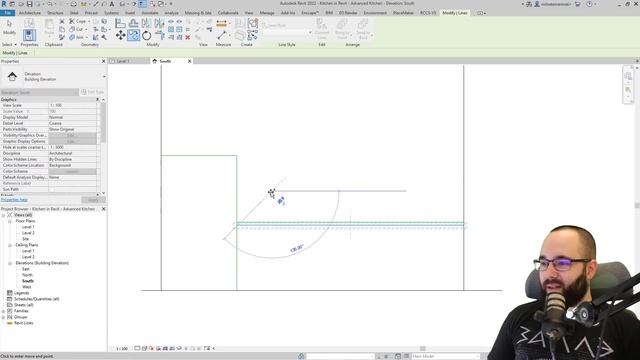Collapse the Ceiling Plans node
Image resolution: width=640 pixels, height=360 pixels.
(10, 245)
